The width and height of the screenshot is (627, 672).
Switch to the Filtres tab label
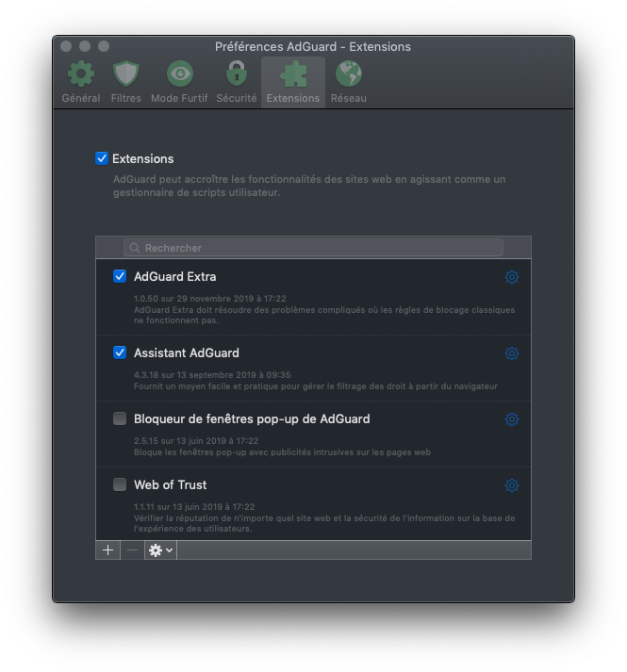125,98
